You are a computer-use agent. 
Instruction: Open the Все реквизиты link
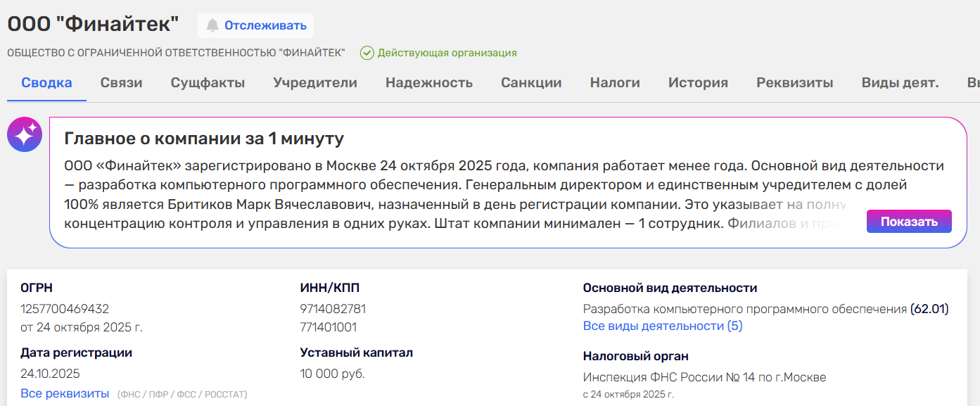65,393
